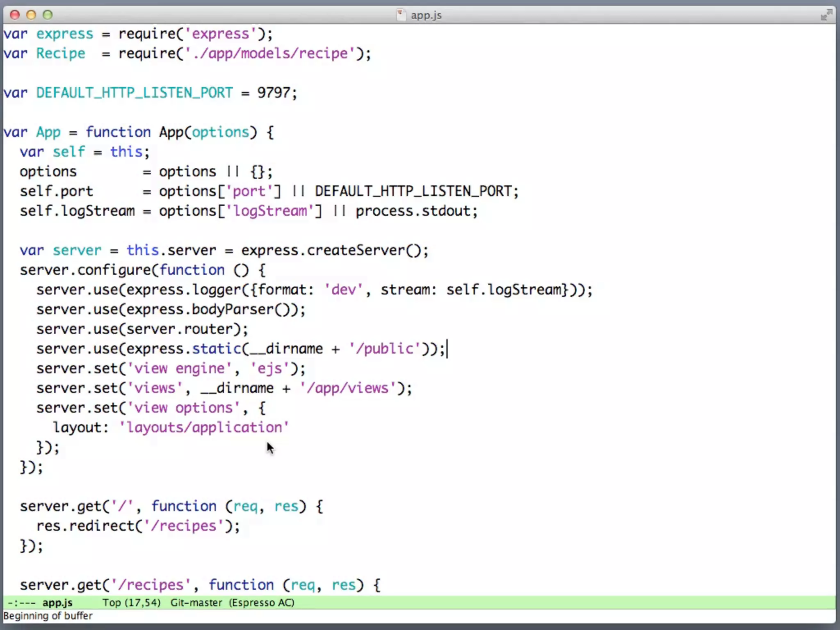The image size is (840, 630).
Task: Click the -:--- buffer status indicator
Action: coord(22,603)
